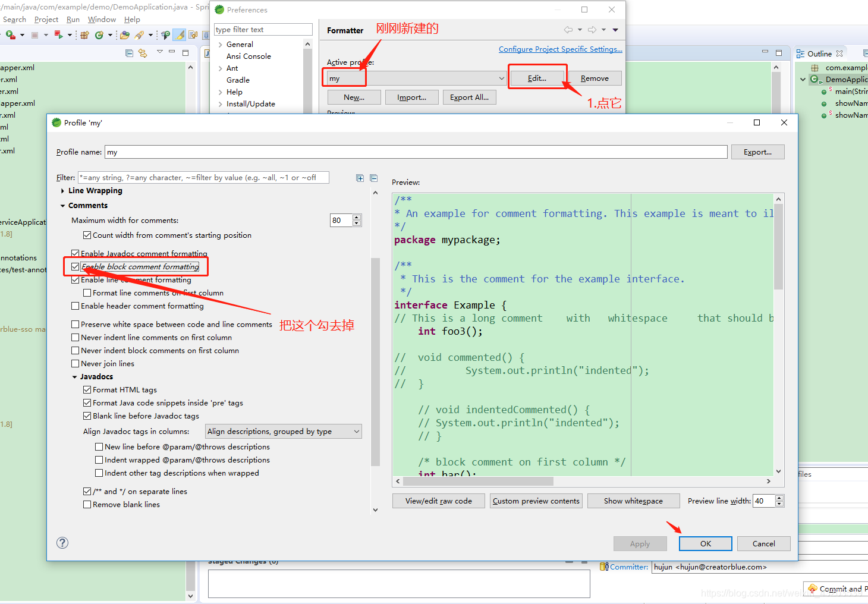868x604 pixels.
Task: Open the Package Explorer view menu triangle
Action: coord(160,52)
